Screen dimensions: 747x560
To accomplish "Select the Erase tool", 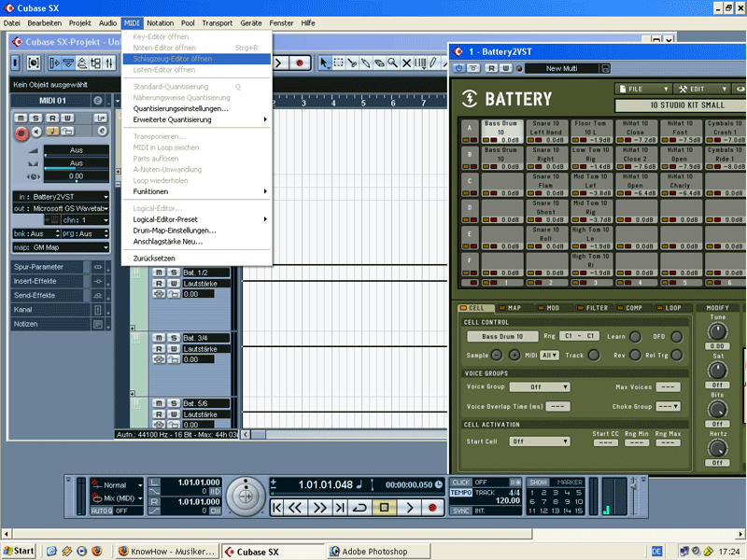I will 379,63.
